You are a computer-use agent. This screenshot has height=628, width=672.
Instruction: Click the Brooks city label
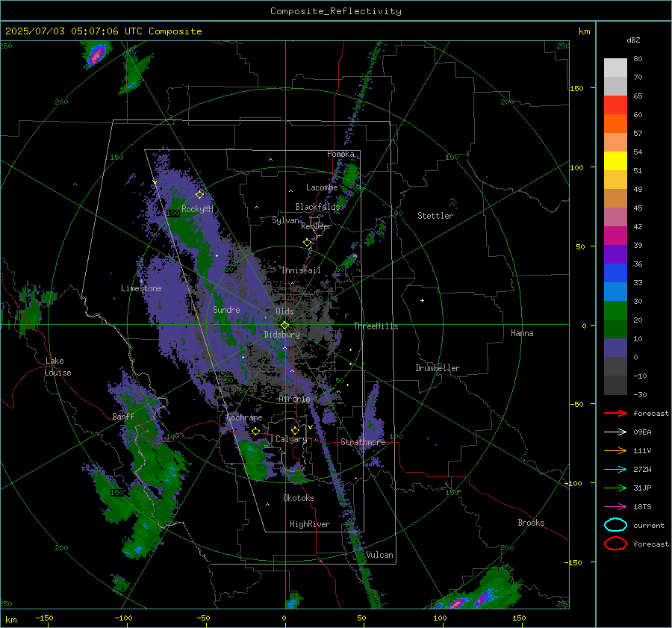pos(531,523)
